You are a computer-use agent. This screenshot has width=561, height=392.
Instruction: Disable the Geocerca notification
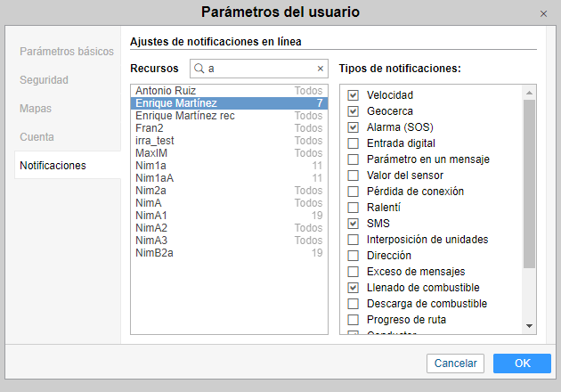354,111
